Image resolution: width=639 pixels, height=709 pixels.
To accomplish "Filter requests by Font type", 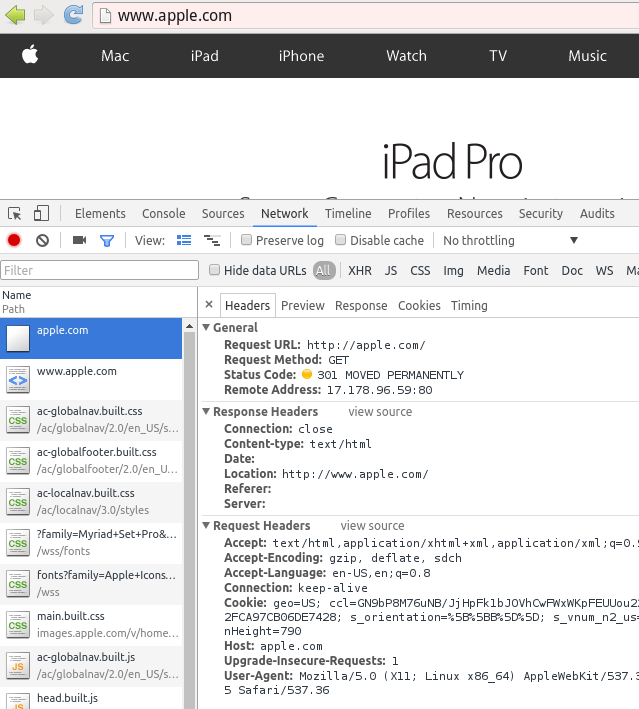I will pyautogui.click(x=535, y=270).
